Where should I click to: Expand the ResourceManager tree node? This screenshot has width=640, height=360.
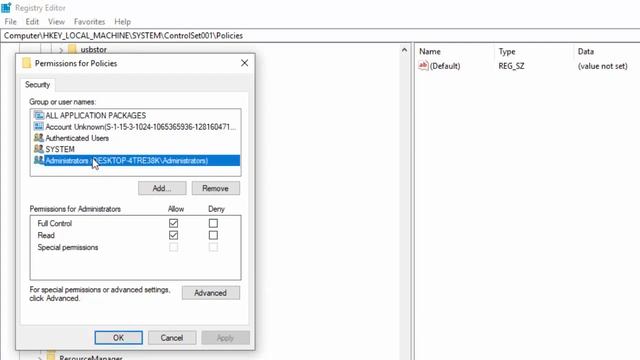[x=40, y=358]
